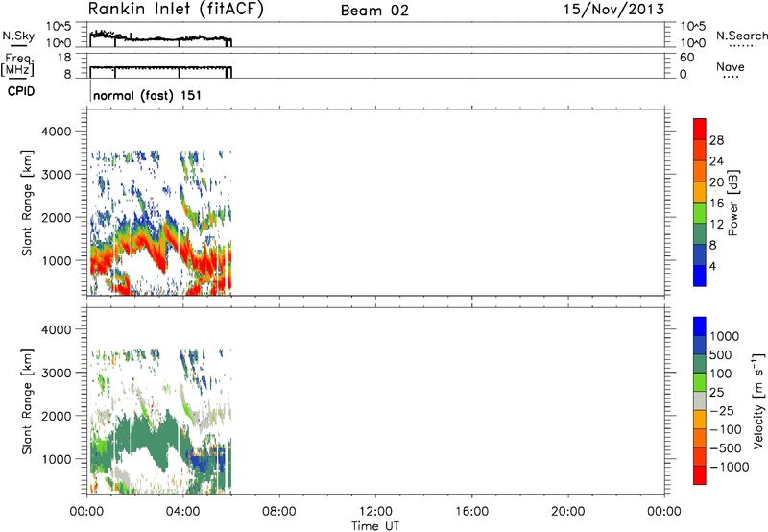The height and width of the screenshot is (532, 768).
Task: Click the 'Power [dB]' colorbar title
Action: pyautogui.click(x=733, y=203)
